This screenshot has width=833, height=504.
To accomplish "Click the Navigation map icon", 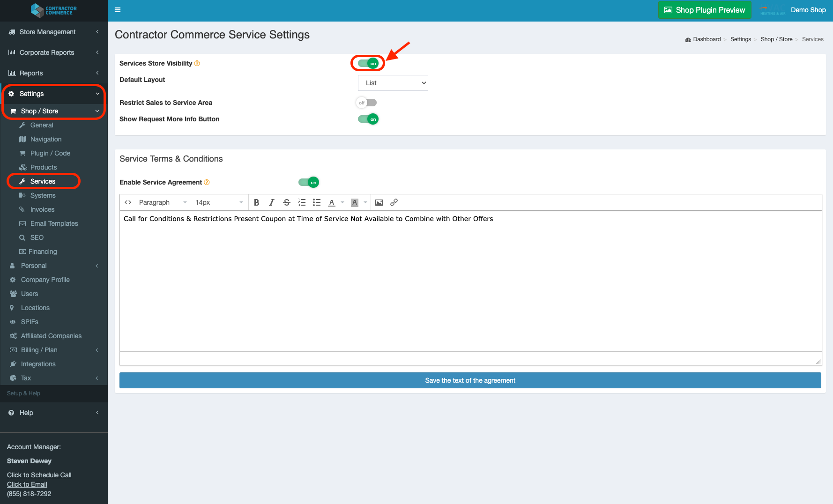I will click(x=22, y=139).
